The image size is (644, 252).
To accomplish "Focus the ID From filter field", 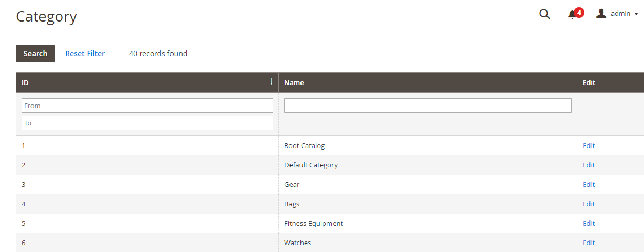I will click(x=147, y=106).
